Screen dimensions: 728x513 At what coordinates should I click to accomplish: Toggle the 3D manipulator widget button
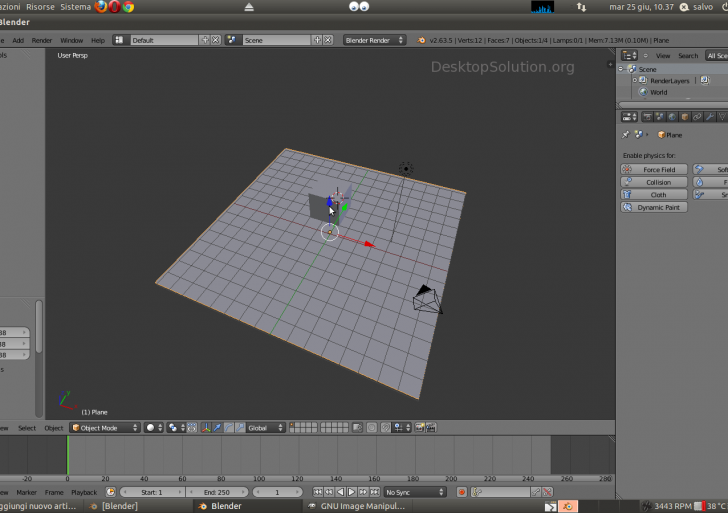point(206,427)
